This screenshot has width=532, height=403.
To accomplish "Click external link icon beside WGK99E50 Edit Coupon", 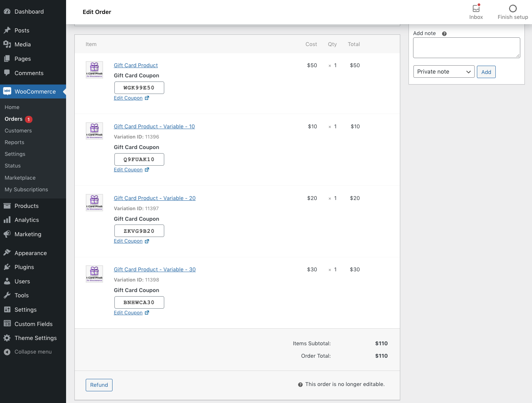I will (x=147, y=98).
